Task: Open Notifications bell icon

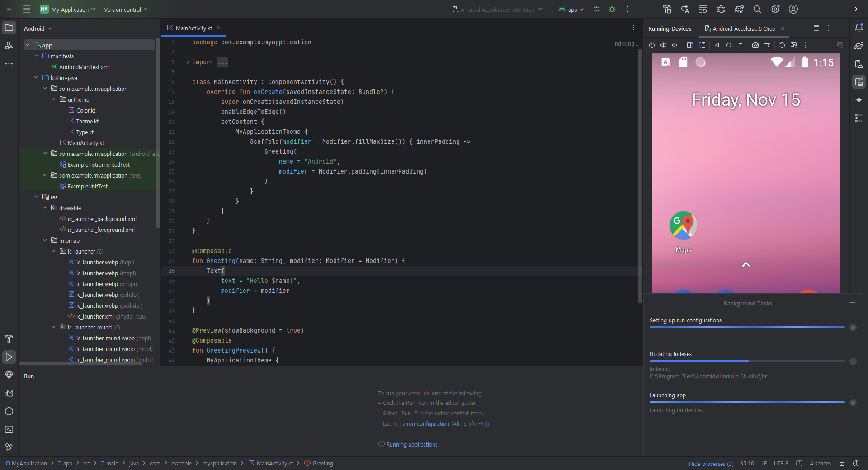Action: click(x=859, y=28)
